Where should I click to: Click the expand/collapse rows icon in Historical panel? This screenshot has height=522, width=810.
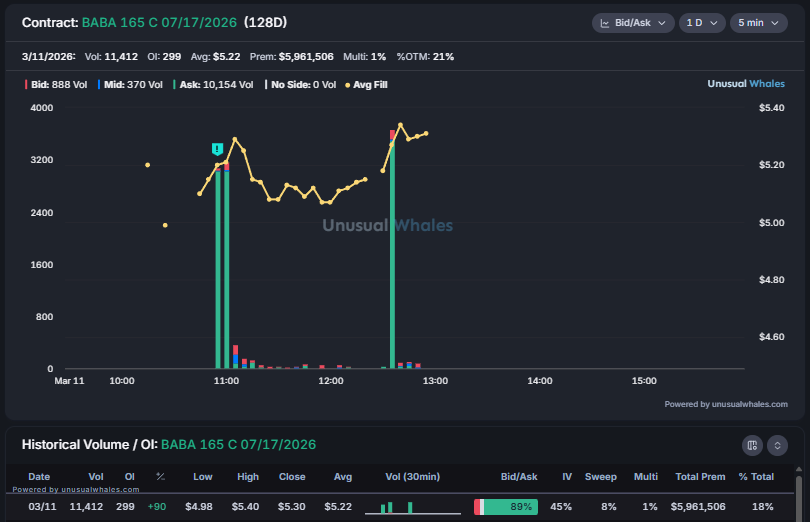tap(778, 445)
